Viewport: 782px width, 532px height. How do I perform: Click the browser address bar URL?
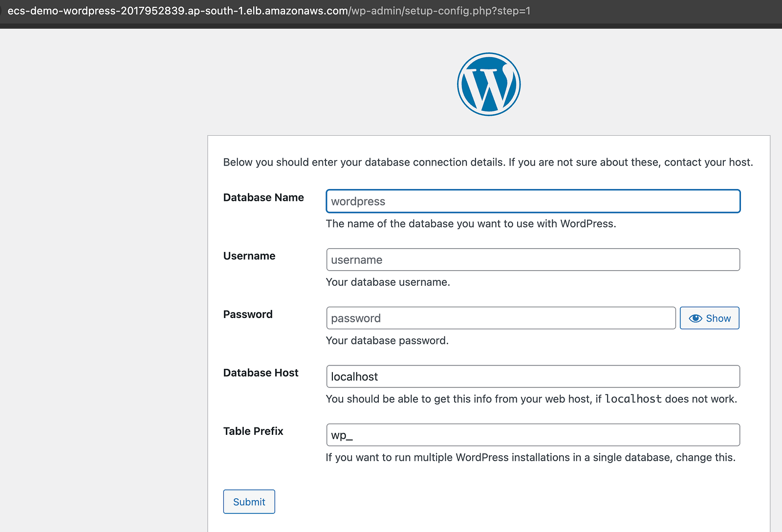pyautogui.click(x=269, y=11)
